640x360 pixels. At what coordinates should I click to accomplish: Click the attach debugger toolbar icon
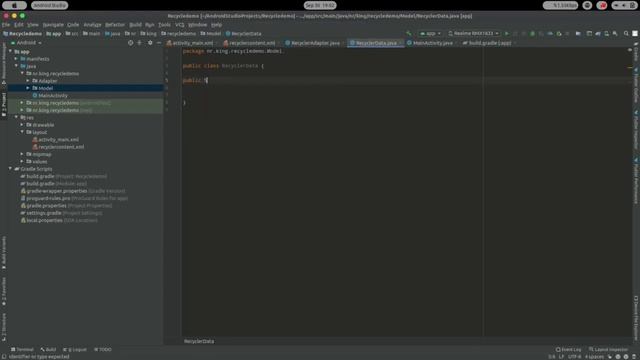coord(559,33)
